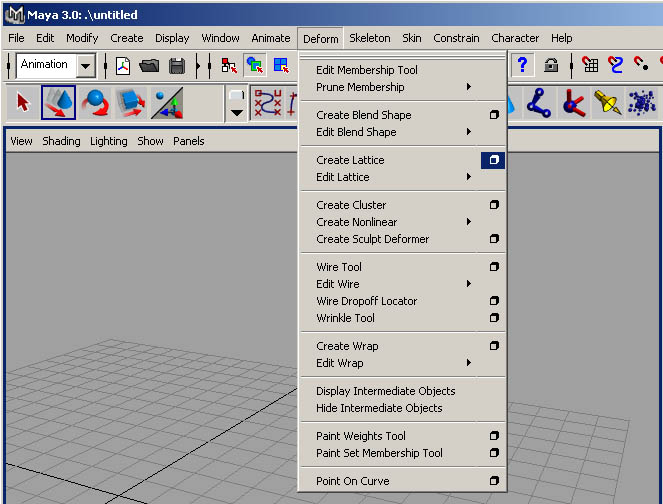Open the viewport Shading menu
Viewport: 663px width, 504px height.
coord(61,141)
